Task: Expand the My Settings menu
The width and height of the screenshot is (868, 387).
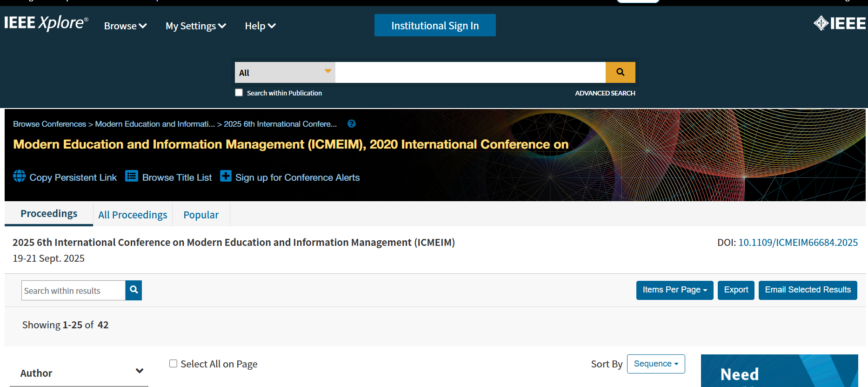Action: click(x=195, y=26)
